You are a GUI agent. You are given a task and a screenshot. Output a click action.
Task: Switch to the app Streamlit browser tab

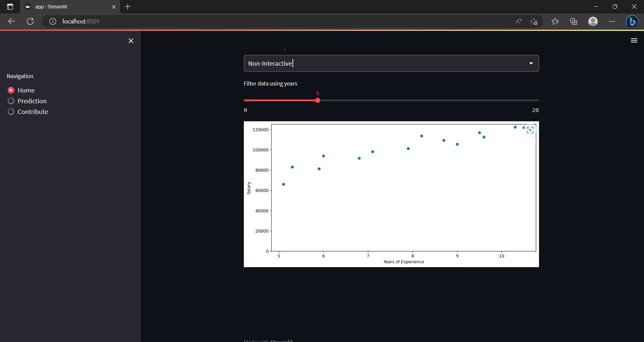tap(65, 6)
